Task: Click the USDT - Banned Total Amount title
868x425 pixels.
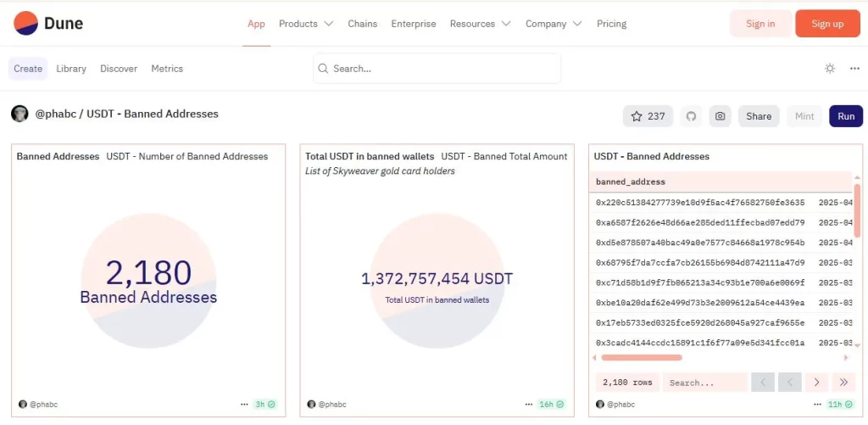Action: 504,156
